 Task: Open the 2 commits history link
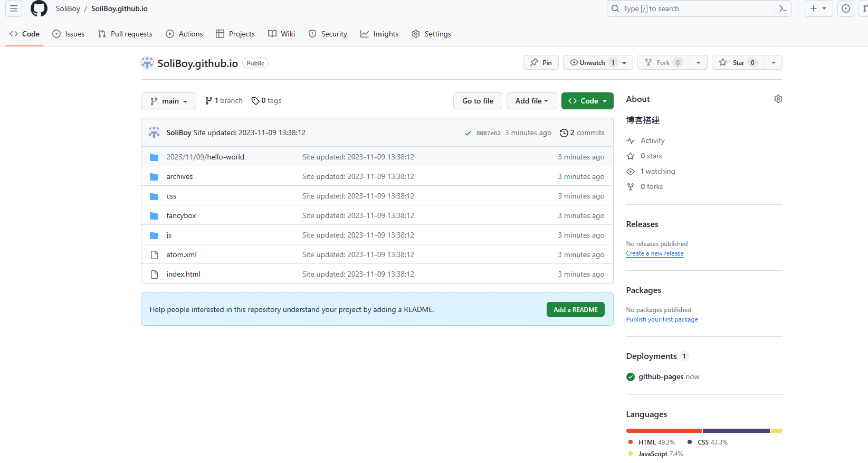[x=582, y=133]
